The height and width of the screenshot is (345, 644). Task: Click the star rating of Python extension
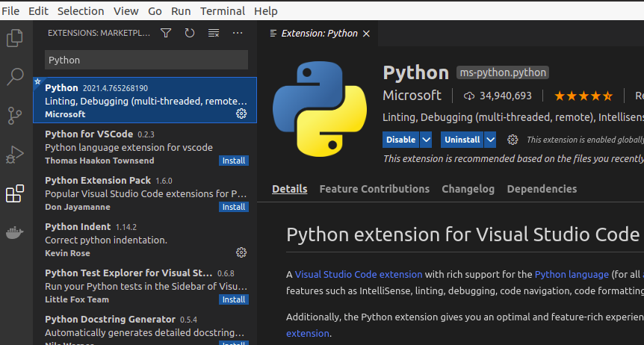583,96
